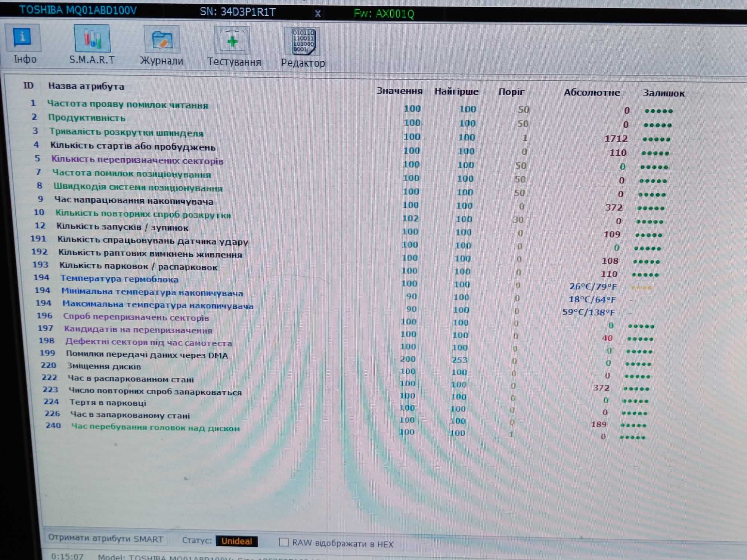Click Отримати атрибути SMART button
This screenshot has height=560, width=747.
point(106,539)
